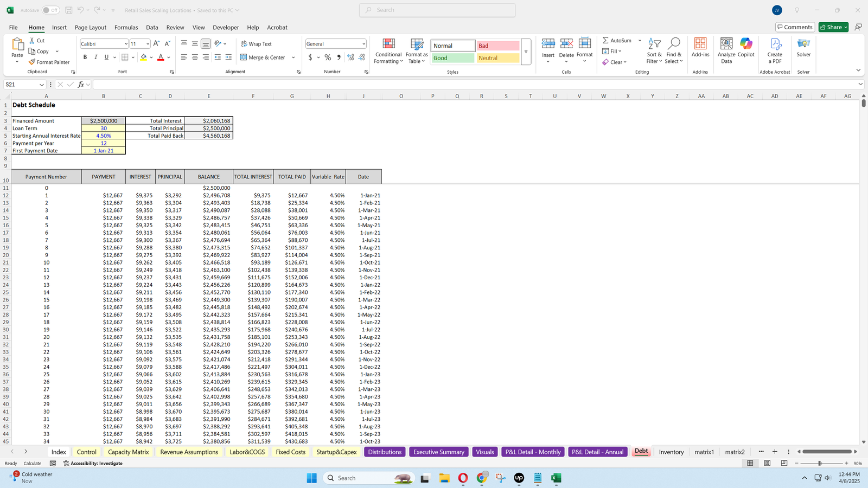The height and width of the screenshot is (488, 868).
Task: Expand the Font name dropdown
Action: 126,44
